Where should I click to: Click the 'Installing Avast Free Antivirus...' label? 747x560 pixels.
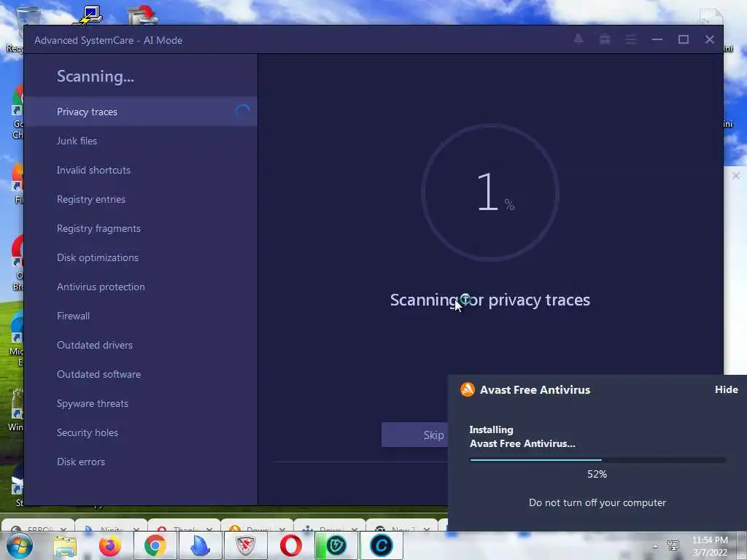coord(522,437)
